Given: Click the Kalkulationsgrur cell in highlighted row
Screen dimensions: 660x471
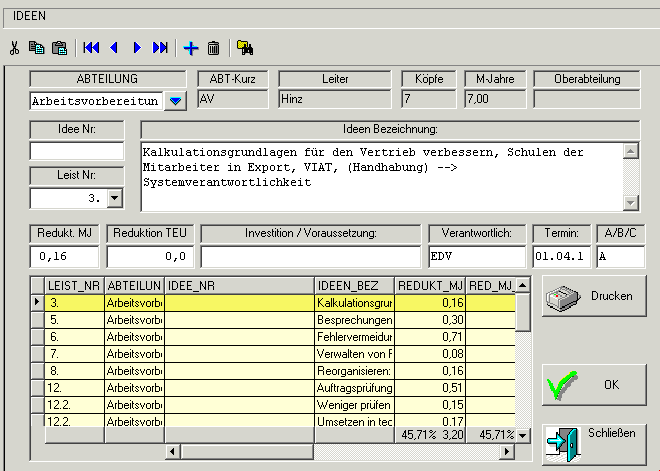Looking at the screenshot, I should click(x=354, y=303).
